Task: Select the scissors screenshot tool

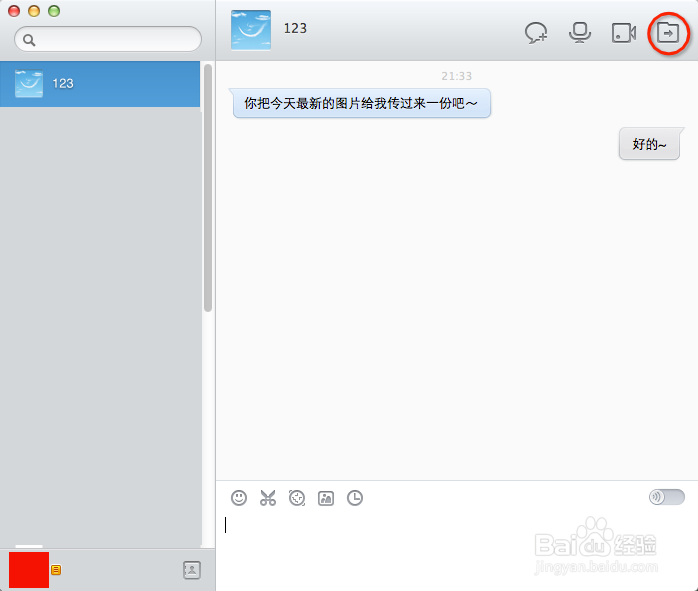Action: [268, 498]
